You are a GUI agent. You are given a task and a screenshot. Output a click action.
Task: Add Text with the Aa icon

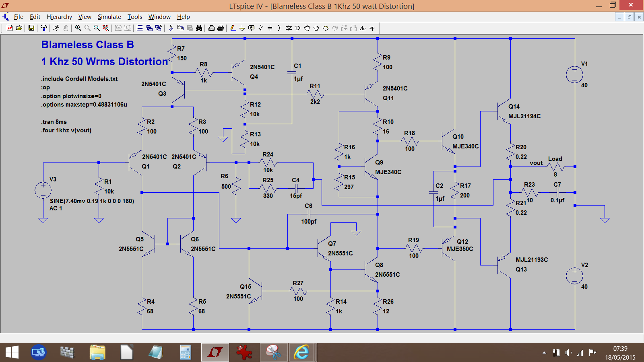[363, 28]
